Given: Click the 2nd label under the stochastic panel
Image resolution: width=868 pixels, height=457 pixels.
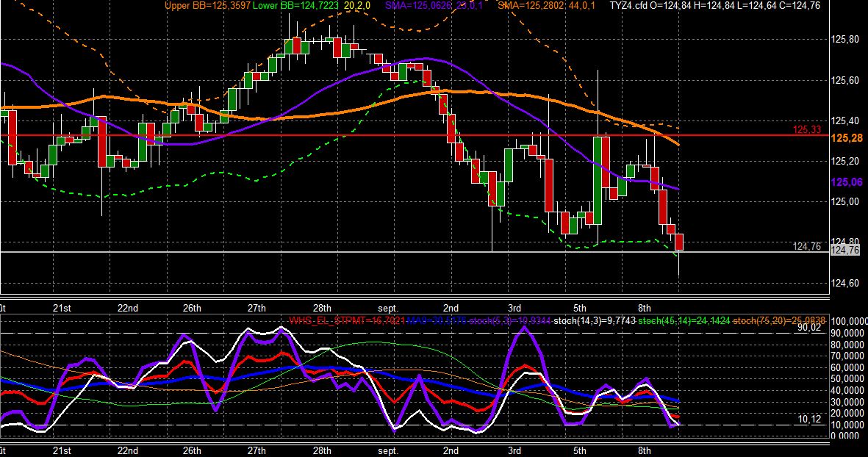Looking at the screenshot, I should pos(451,450).
